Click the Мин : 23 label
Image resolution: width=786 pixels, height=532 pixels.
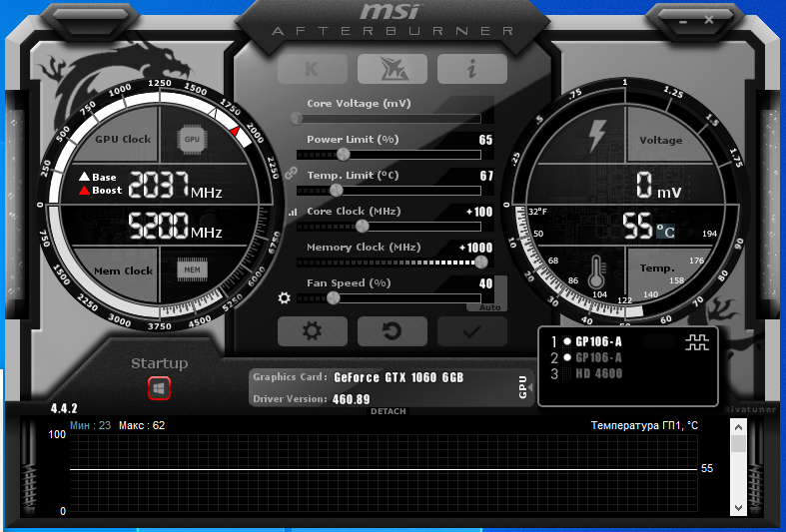click(x=90, y=425)
